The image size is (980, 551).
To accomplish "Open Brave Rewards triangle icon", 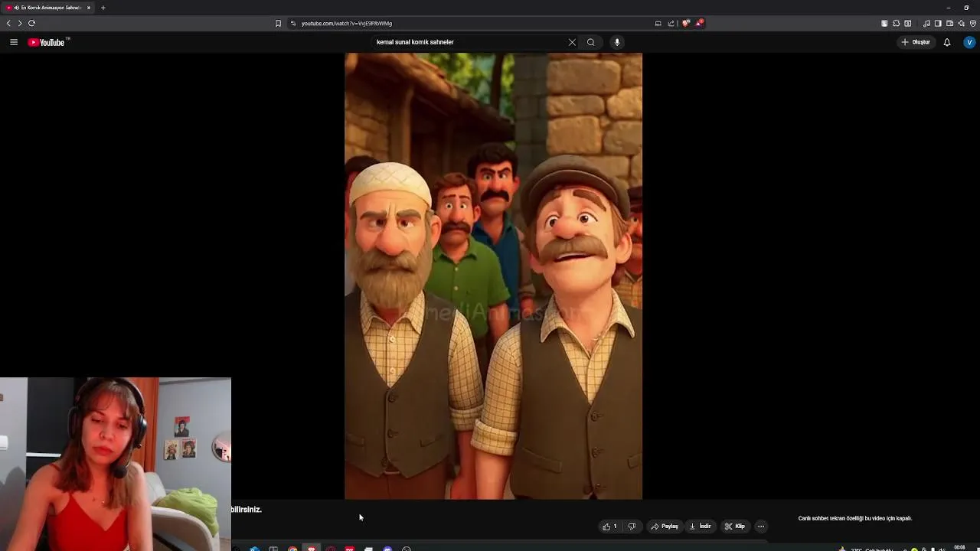I will tap(699, 23).
